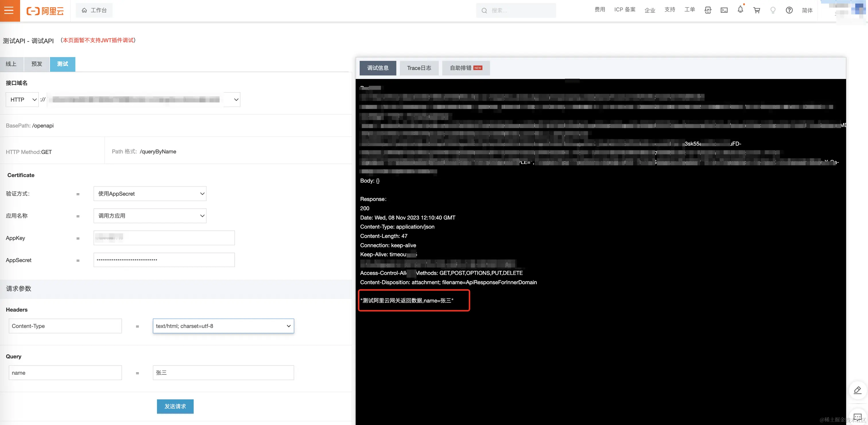The image size is (868, 425).
Task: Go to 工作台 workbench
Action: [94, 10]
